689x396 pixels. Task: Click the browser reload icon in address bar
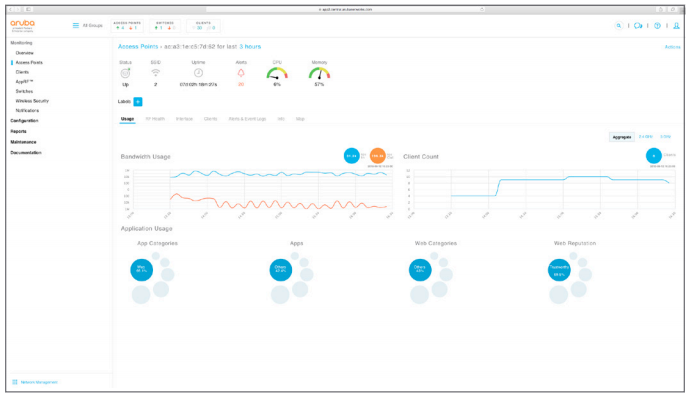tap(482, 9)
